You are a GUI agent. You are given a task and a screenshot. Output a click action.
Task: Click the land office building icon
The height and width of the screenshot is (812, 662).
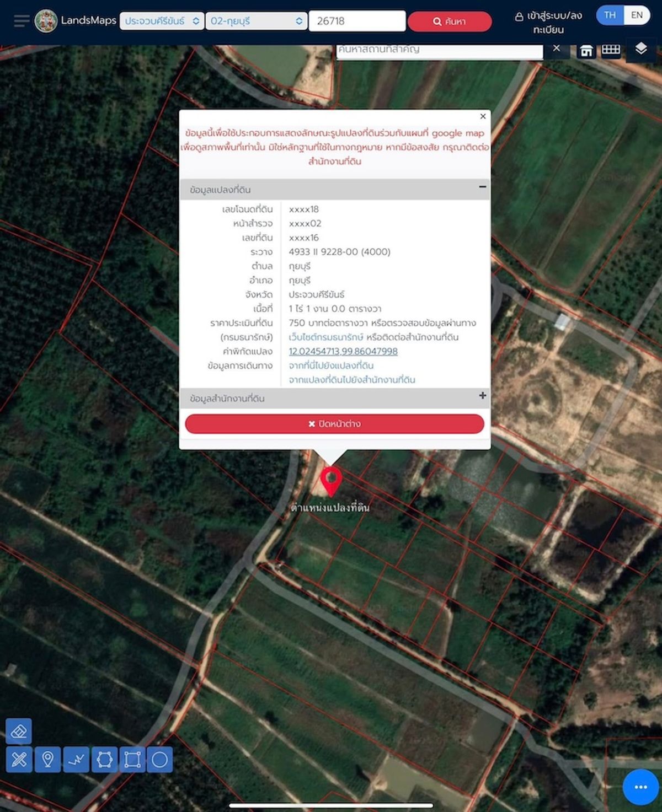click(586, 51)
